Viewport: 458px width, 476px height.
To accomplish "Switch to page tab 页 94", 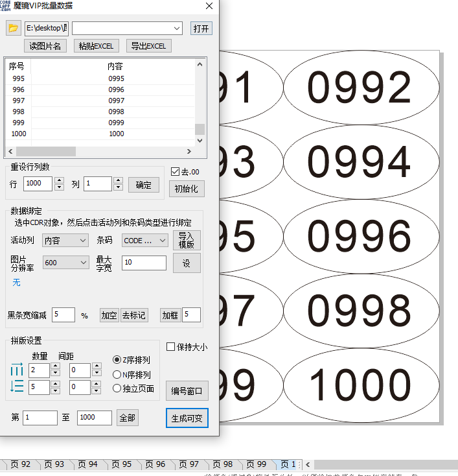I will 87,464.
